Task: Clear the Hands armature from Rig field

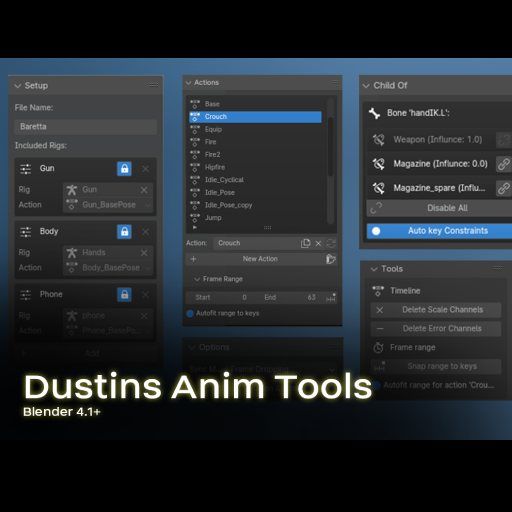Action: pos(144,253)
